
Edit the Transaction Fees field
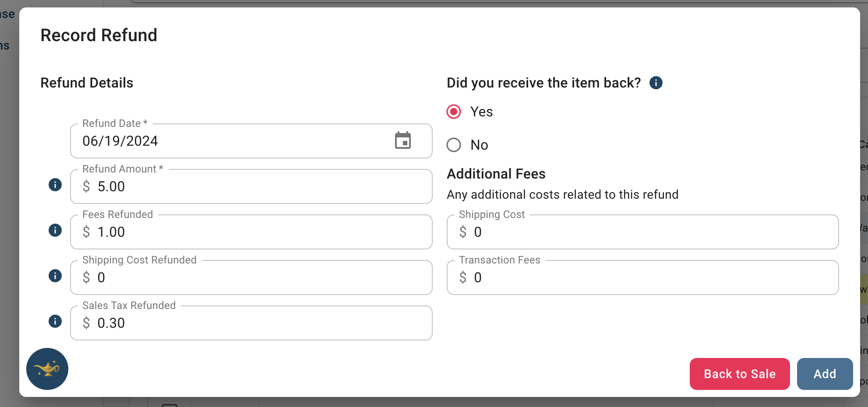pos(643,277)
